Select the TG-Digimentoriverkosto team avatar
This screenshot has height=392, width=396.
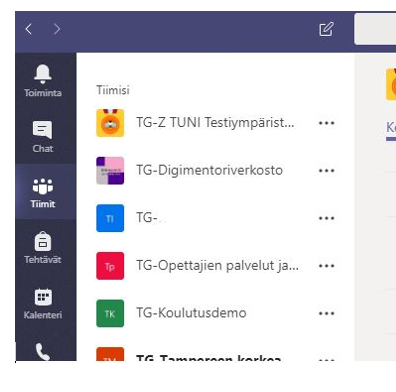pos(110,170)
